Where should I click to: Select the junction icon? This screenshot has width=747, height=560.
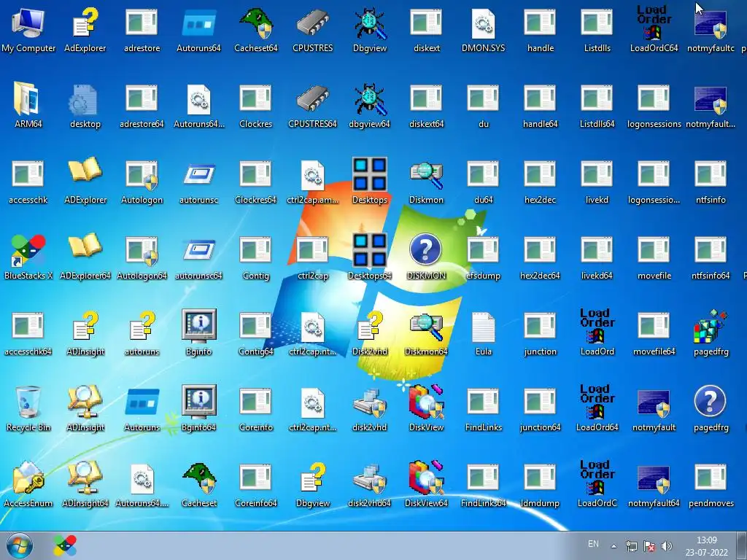[541, 332]
